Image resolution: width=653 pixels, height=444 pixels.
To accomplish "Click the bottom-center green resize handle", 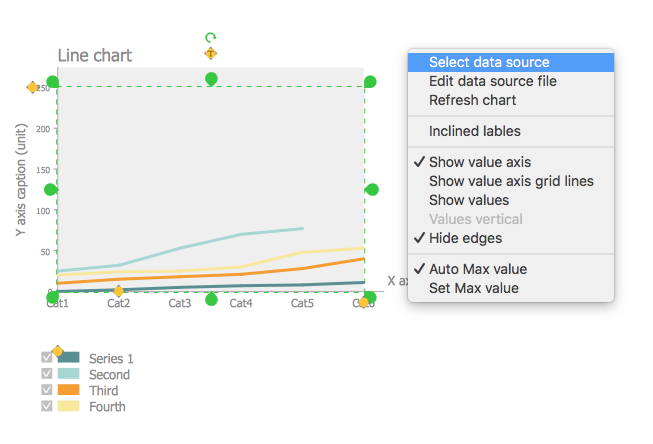I will pos(211,298).
